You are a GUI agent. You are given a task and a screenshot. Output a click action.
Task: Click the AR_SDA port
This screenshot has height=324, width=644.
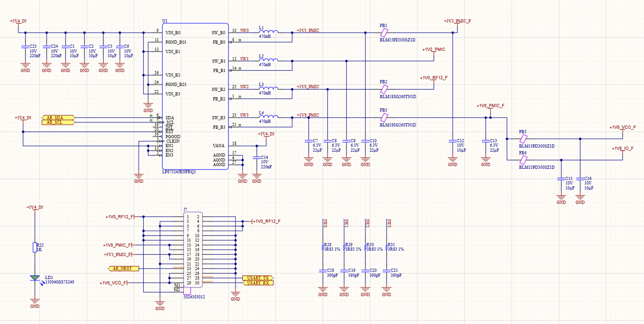point(58,118)
